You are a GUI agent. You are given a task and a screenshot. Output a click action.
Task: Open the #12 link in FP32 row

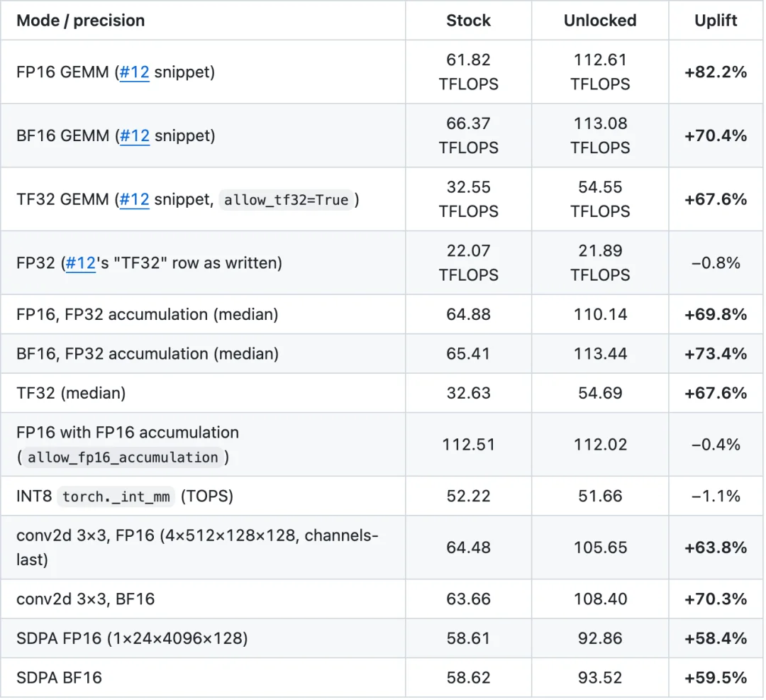tap(81, 263)
